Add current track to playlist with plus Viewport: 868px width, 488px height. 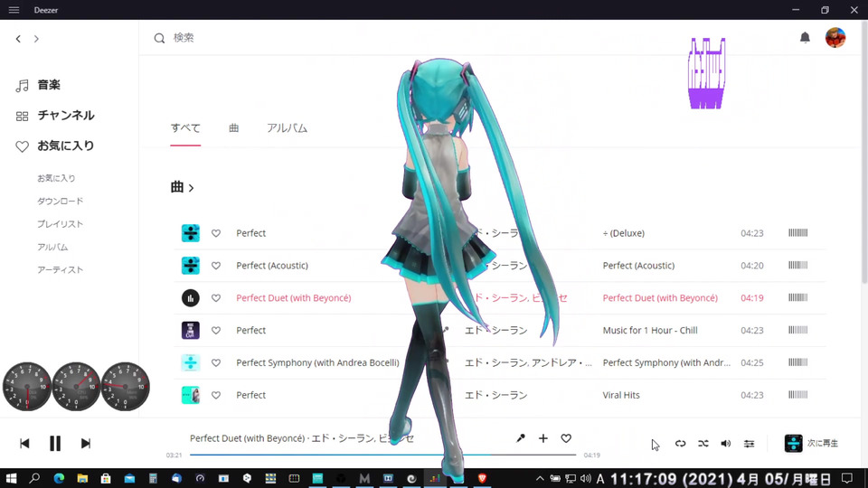543,438
